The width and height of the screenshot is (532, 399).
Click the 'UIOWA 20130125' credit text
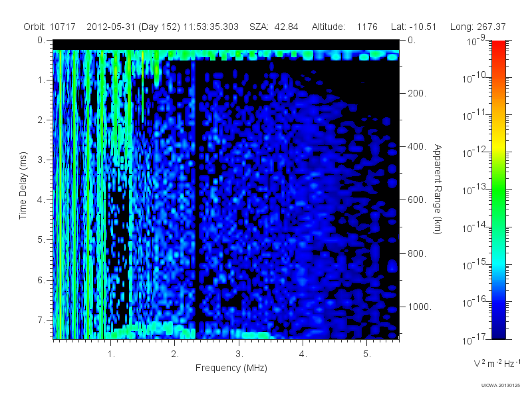point(501,385)
